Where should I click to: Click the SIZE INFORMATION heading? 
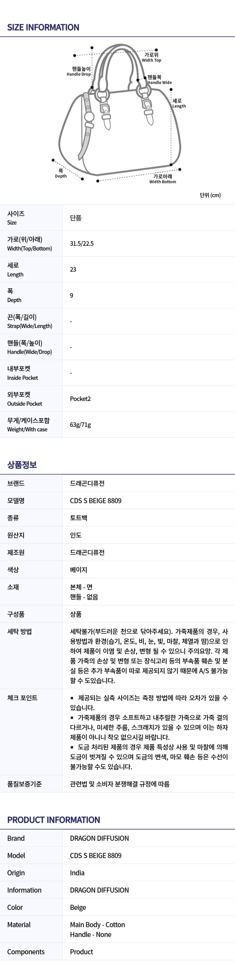43,27
